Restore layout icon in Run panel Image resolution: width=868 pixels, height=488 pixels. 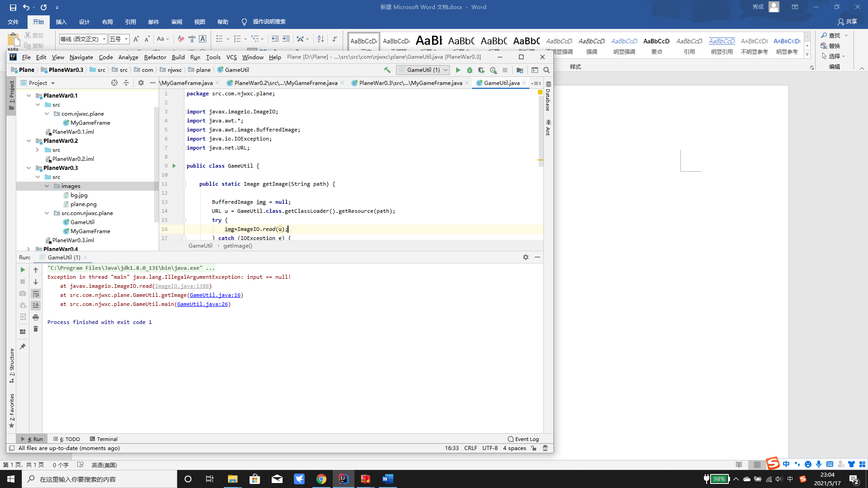pyautogui.click(x=23, y=331)
